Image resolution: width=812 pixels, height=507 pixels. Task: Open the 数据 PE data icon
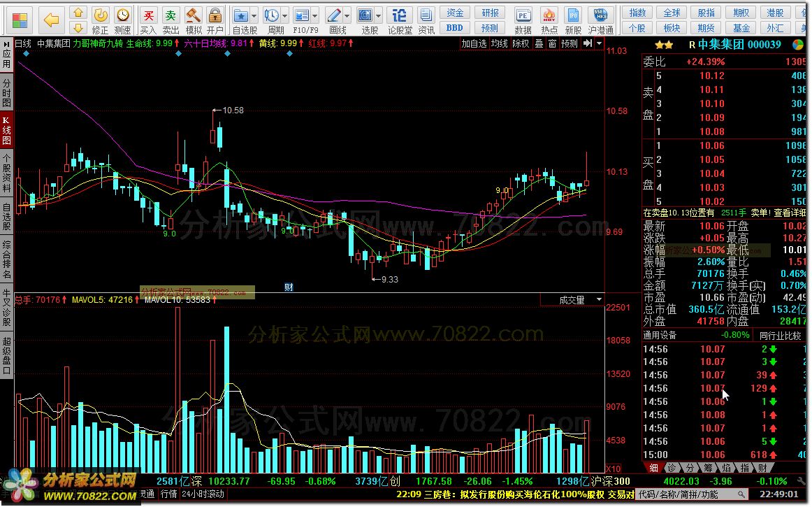523,20
